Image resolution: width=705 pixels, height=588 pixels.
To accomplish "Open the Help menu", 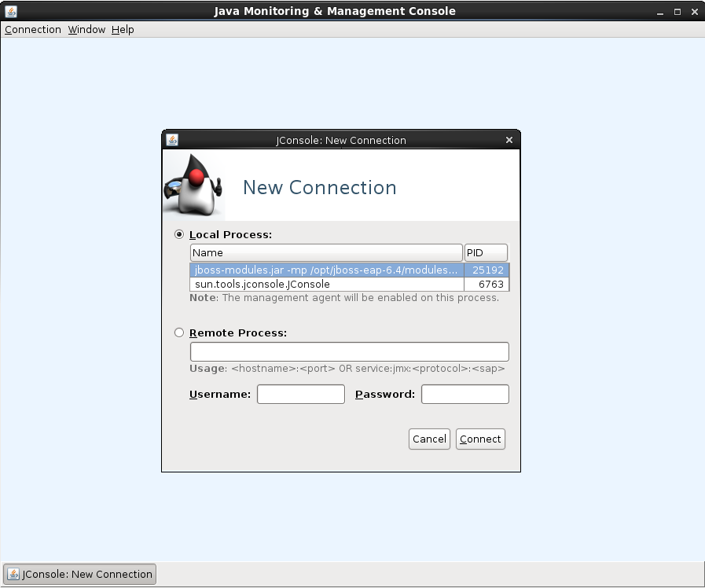I will click(123, 30).
